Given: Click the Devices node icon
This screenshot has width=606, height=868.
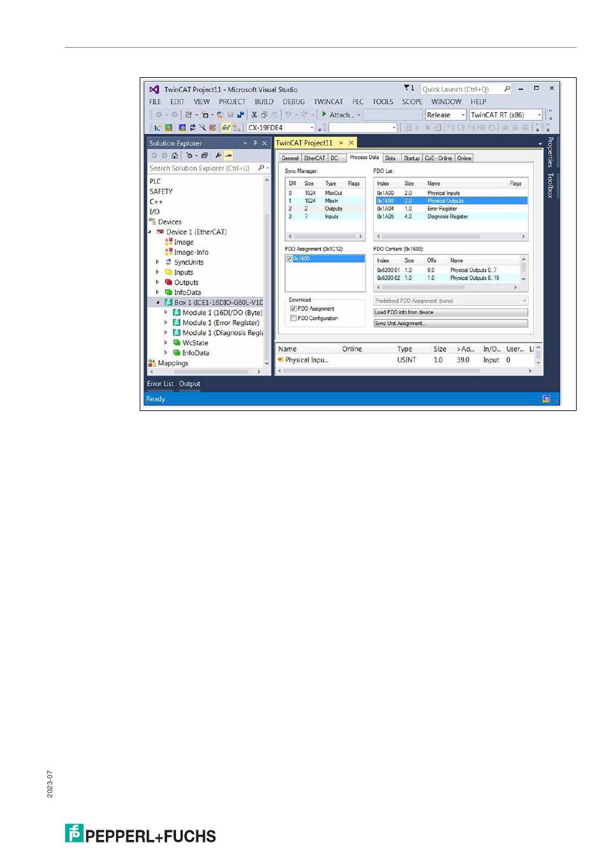Looking at the screenshot, I should [x=152, y=221].
